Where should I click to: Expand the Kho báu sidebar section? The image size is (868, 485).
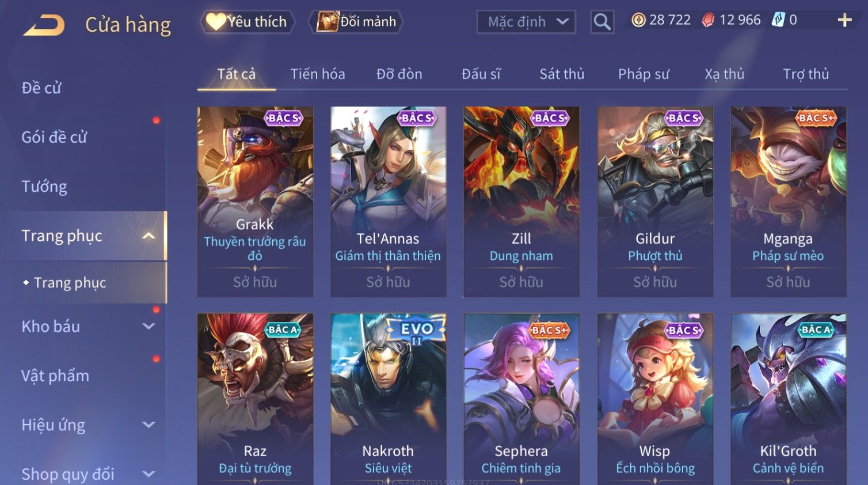click(149, 327)
